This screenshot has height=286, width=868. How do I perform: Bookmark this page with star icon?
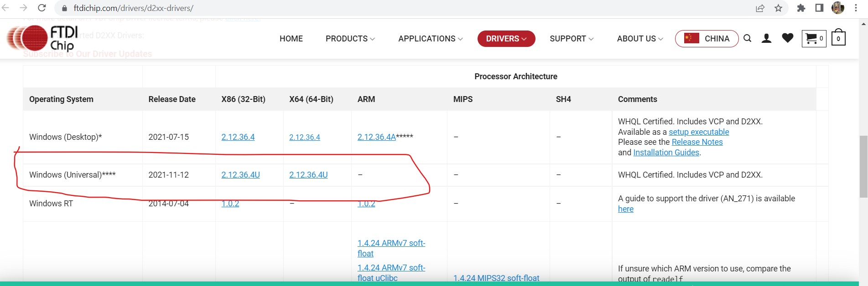(778, 8)
